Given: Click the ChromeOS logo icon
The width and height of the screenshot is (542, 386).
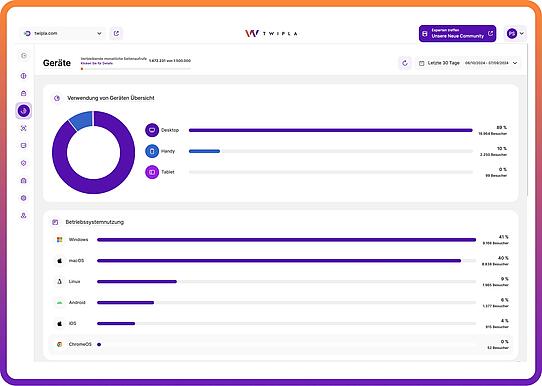Looking at the screenshot, I should [x=59, y=344].
